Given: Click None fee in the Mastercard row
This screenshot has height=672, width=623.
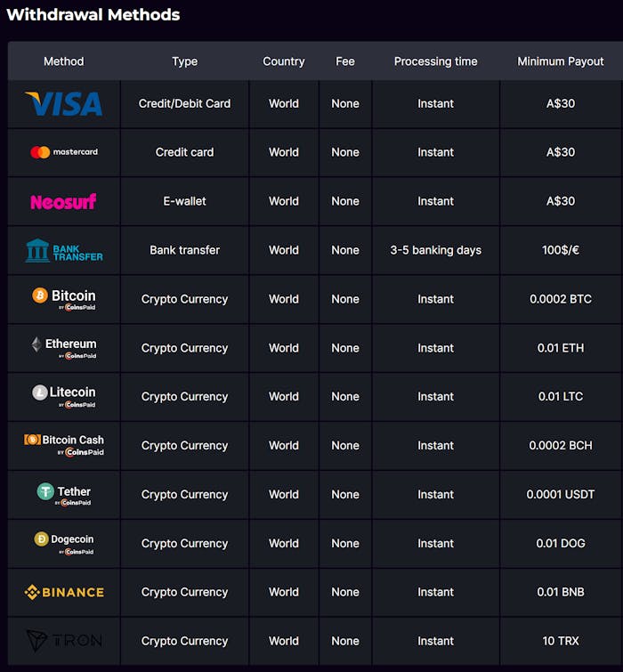Looking at the screenshot, I should [x=345, y=152].
